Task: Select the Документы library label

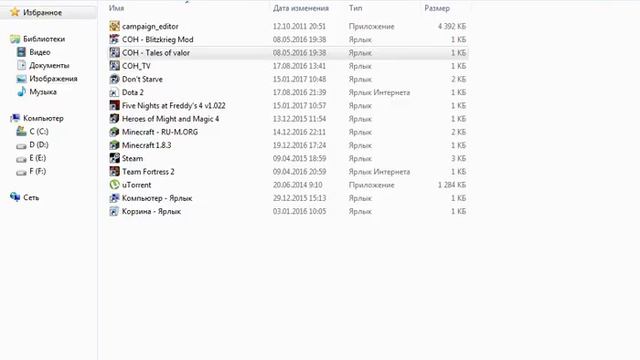Action: tap(49, 65)
